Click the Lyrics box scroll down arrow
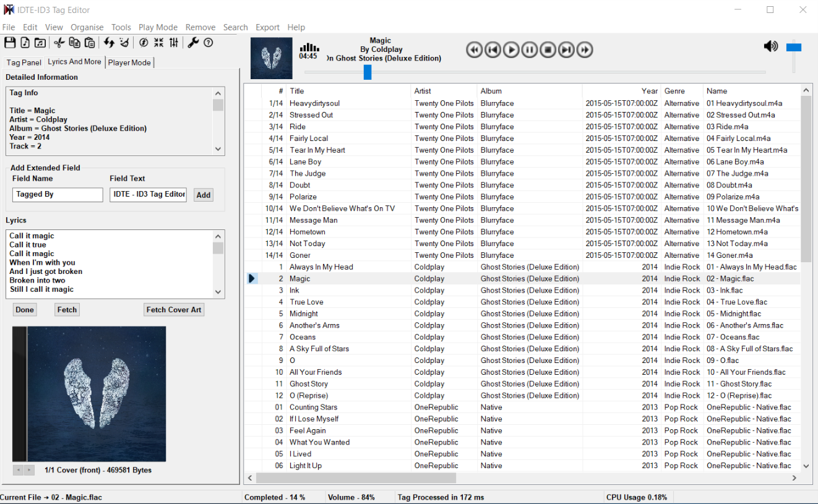The height and width of the screenshot is (504, 818). pyautogui.click(x=218, y=292)
